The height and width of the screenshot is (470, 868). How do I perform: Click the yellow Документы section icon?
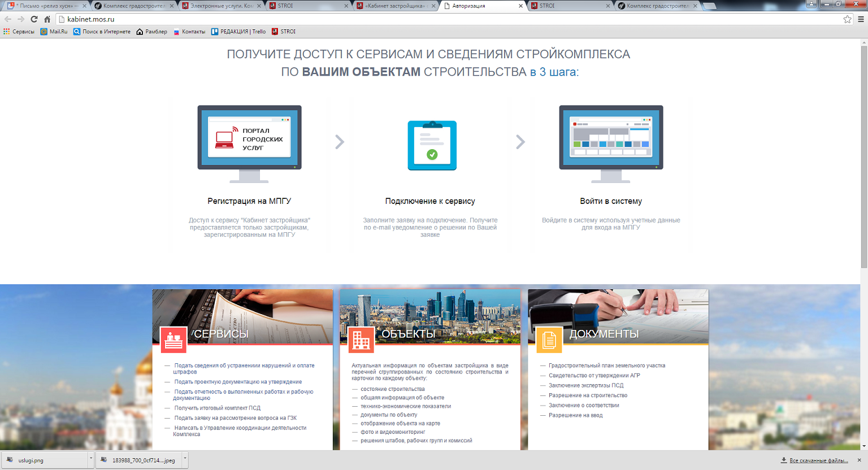549,340
